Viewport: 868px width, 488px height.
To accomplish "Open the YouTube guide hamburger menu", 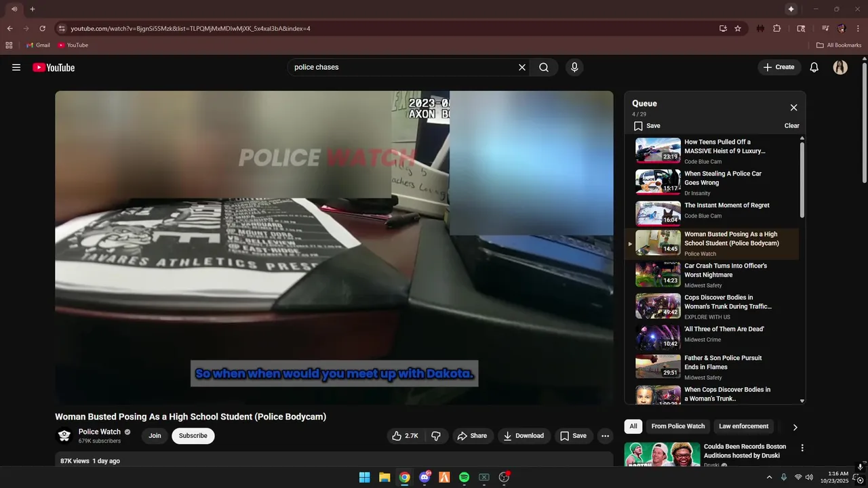I will click(16, 67).
